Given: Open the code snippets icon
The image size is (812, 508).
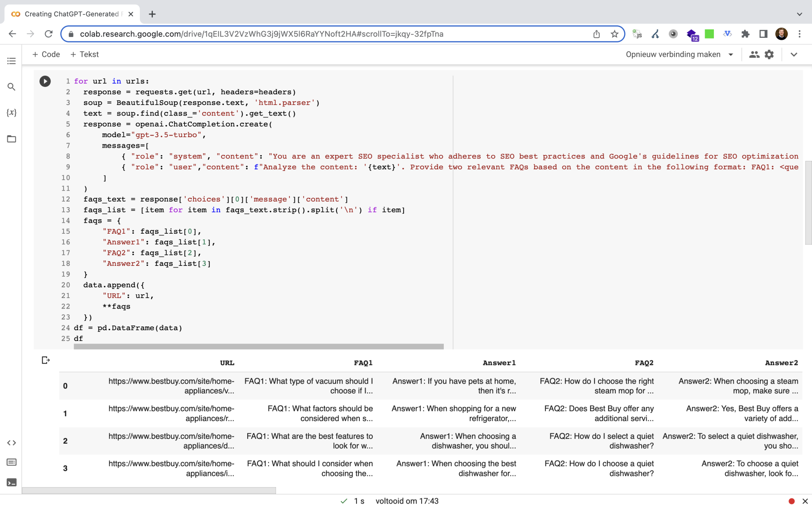Looking at the screenshot, I should pyautogui.click(x=11, y=442).
